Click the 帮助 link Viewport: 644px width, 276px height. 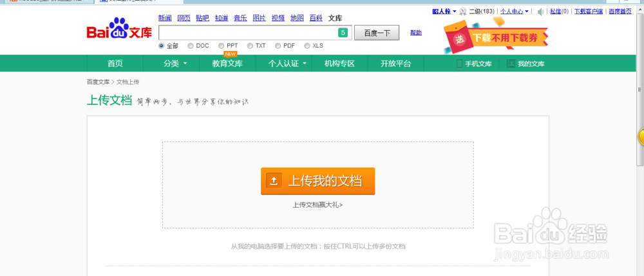coord(415,33)
